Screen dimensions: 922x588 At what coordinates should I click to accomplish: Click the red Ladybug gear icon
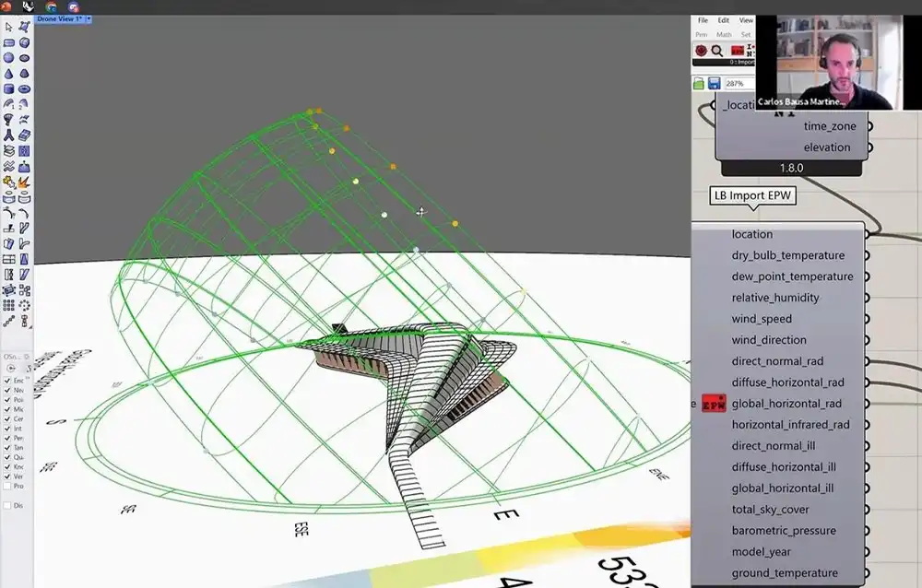701,51
